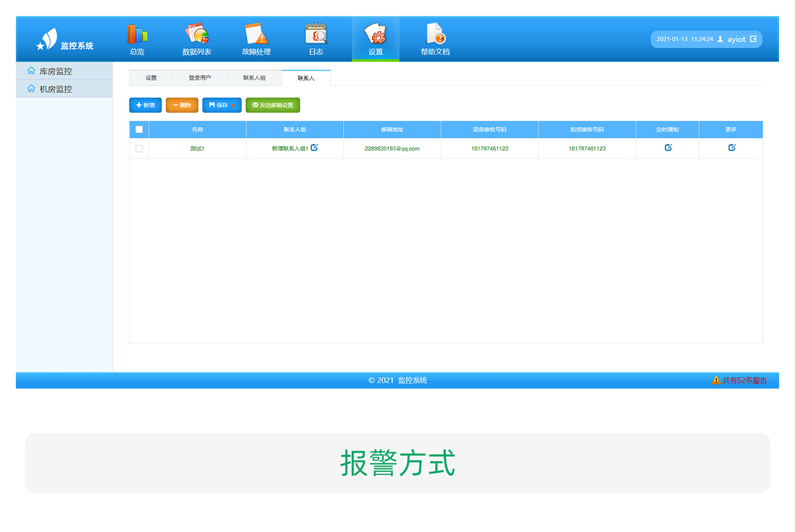Open the 数据列表 data list icon

(x=197, y=34)
